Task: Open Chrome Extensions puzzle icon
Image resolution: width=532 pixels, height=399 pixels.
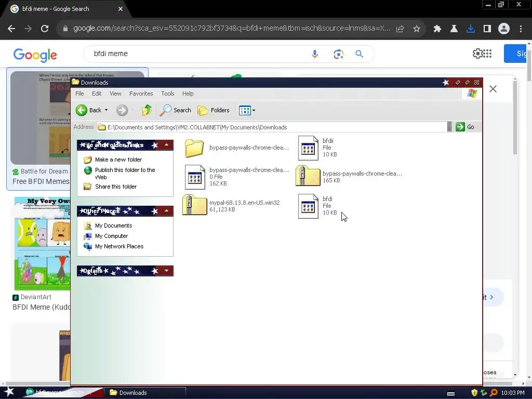Action: click(437, 29)
